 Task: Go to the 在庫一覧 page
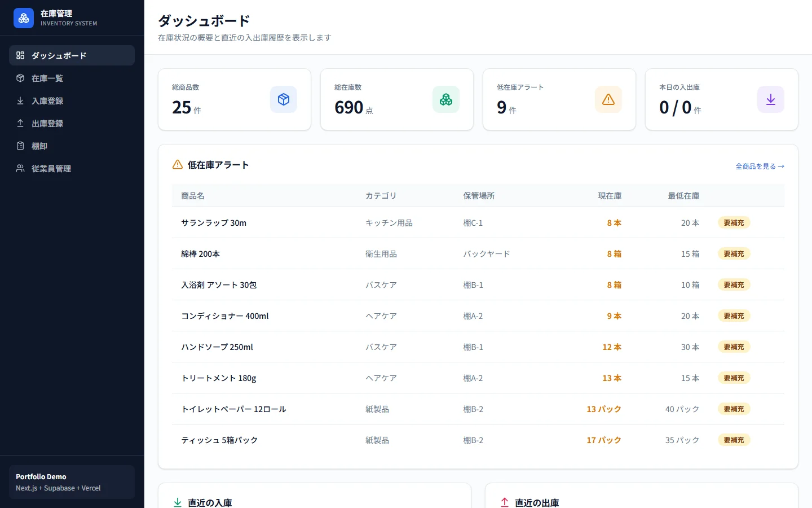click(x=72, y=78)
